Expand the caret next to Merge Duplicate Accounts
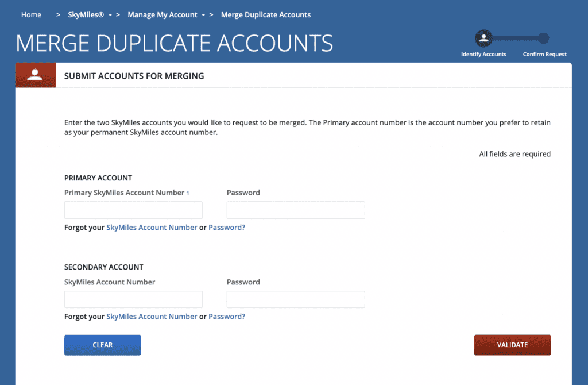The width and height of the screenshot is (588, 385). tap(204, 14)
